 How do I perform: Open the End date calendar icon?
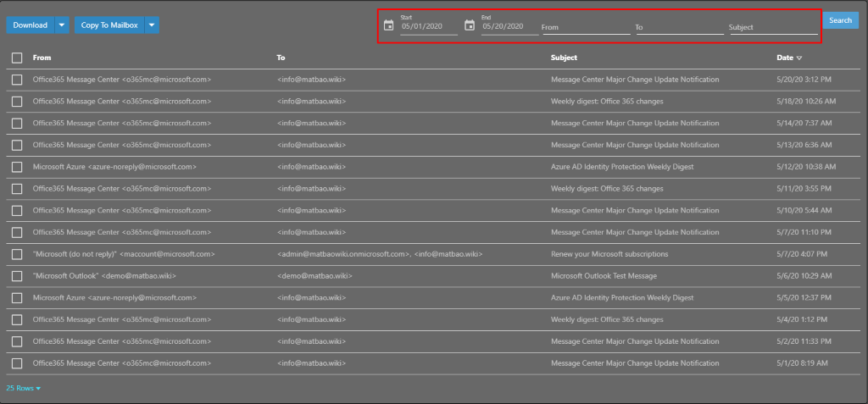click(469, 25)
